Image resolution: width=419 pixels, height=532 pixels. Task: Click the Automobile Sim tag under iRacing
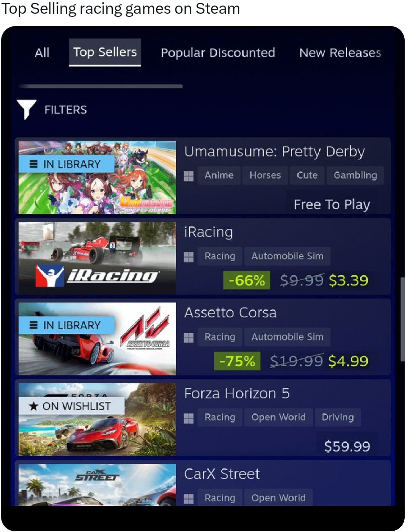(287, 256)
